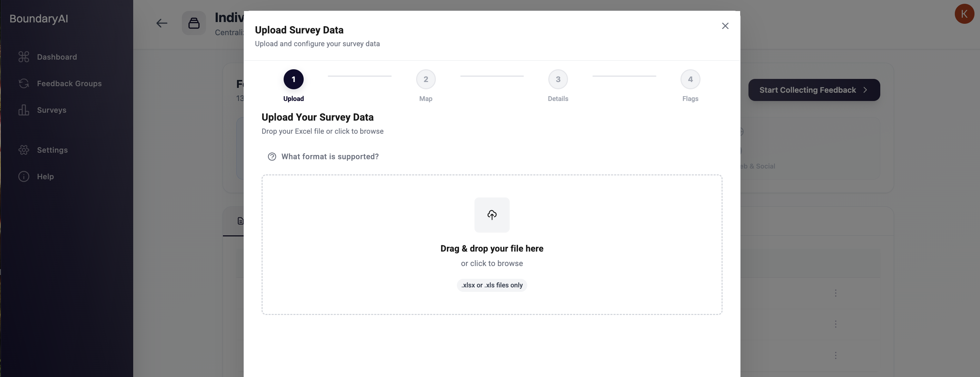This screenshot has width=980, height=377.
Task: Click the Surveys bar chart icon
Action: click(x=23, y=110)
